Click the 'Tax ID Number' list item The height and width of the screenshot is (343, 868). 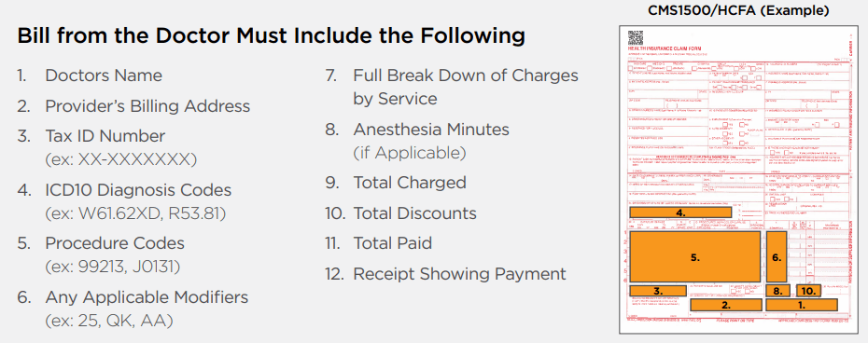[x=105, y=136]
